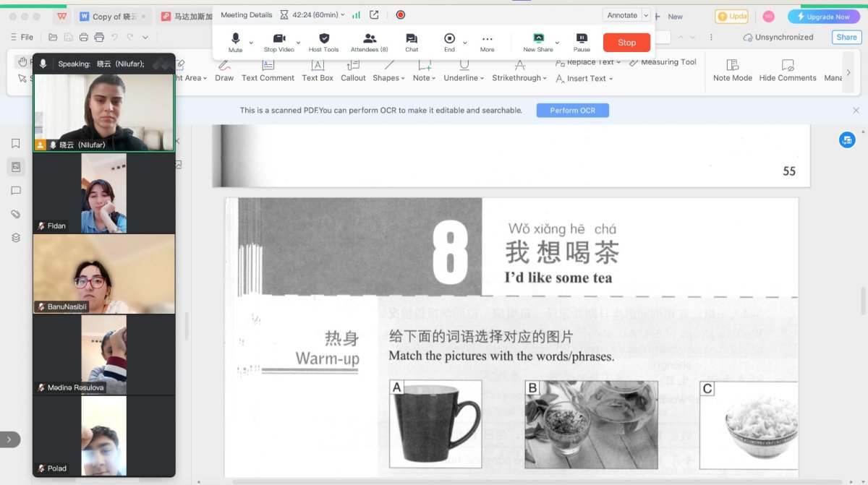This screenshot has width=868, height=485.
Task: Click the orange Update button
Action: [731, 16]
